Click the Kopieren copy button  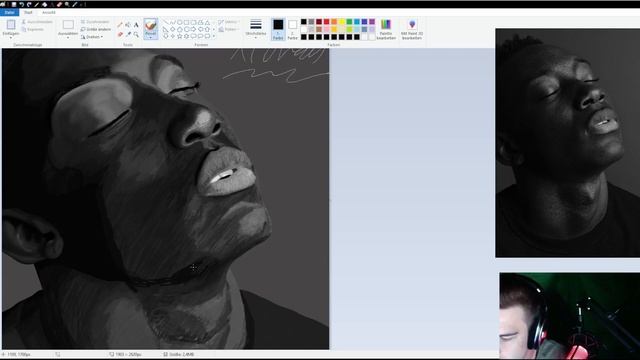click(32, 29)
